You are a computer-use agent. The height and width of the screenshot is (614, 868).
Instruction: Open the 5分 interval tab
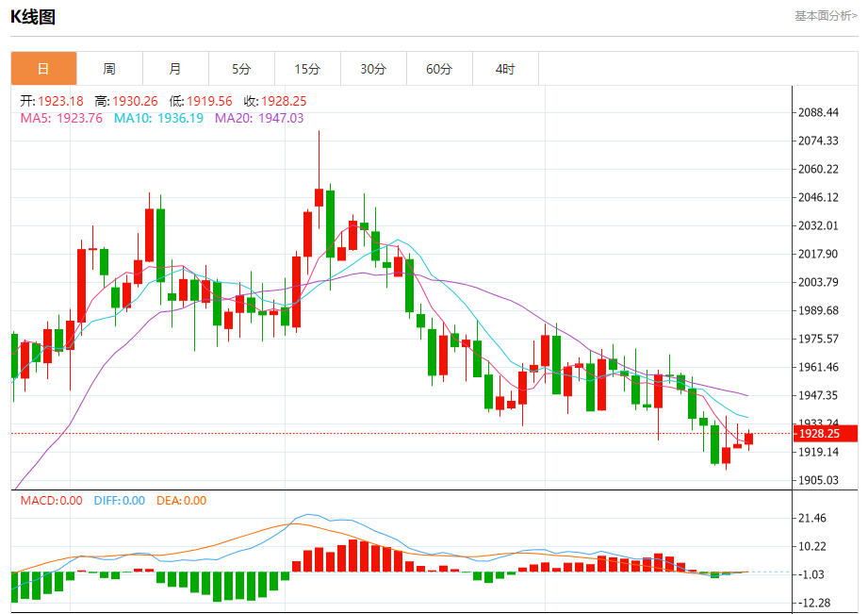click(x=241, y=69)
